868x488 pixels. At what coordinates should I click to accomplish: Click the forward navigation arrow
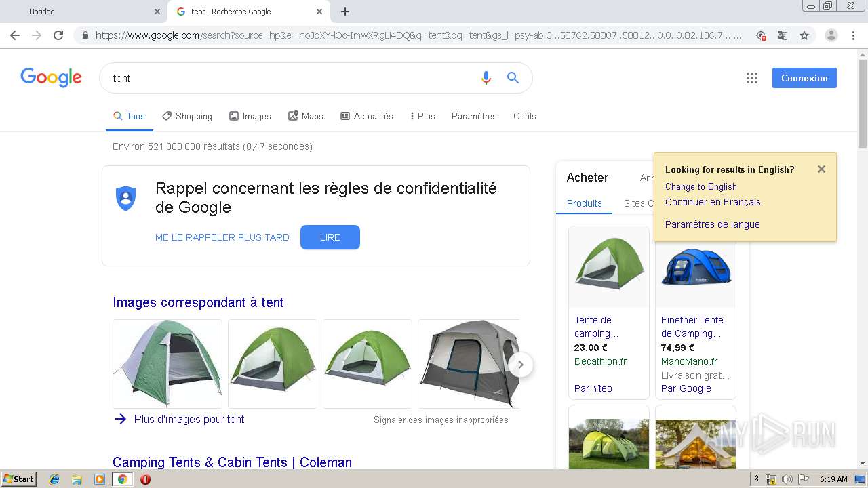pyautogui.click(x=37, y=35)
